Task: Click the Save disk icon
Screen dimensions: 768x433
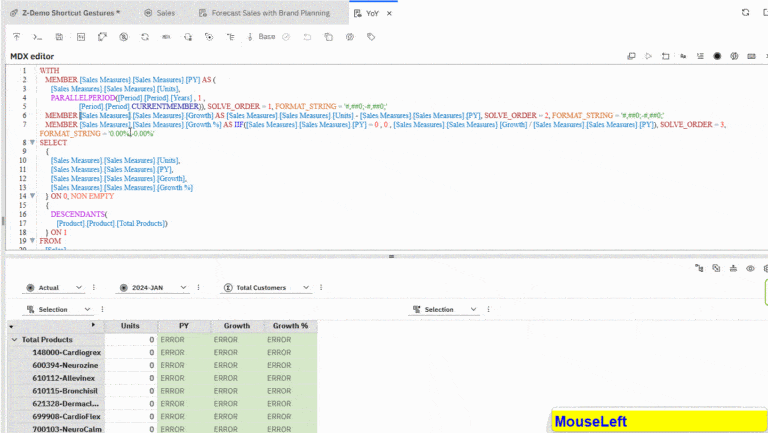Action: (x=59, y=37)
